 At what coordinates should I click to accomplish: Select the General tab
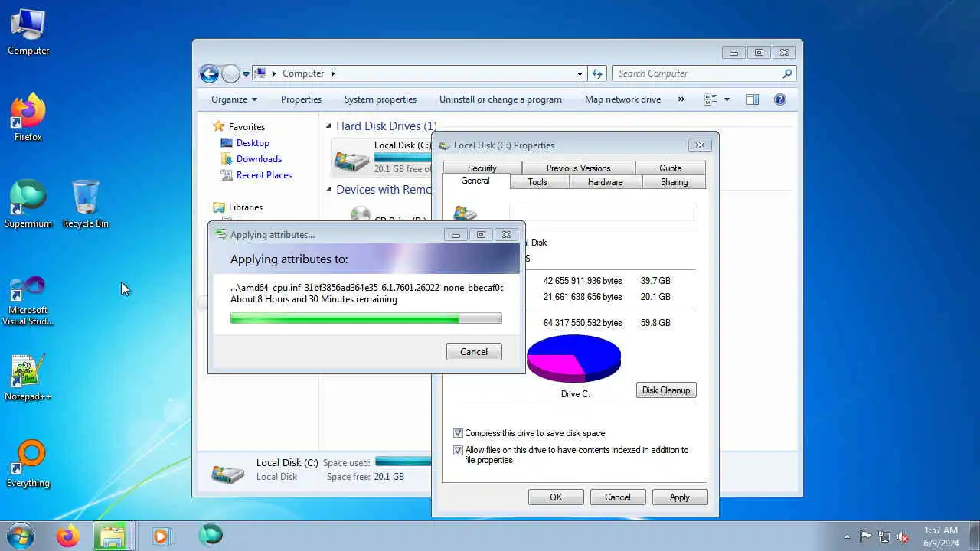475,181
